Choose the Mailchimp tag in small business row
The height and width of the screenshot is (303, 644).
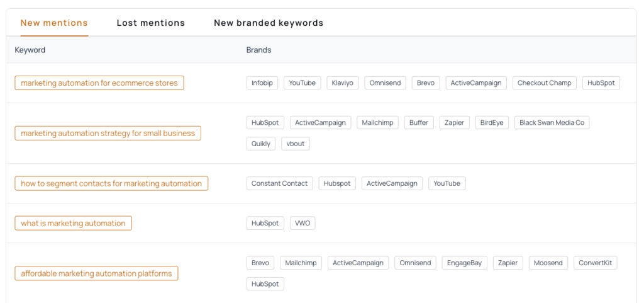tap(377, 123)
